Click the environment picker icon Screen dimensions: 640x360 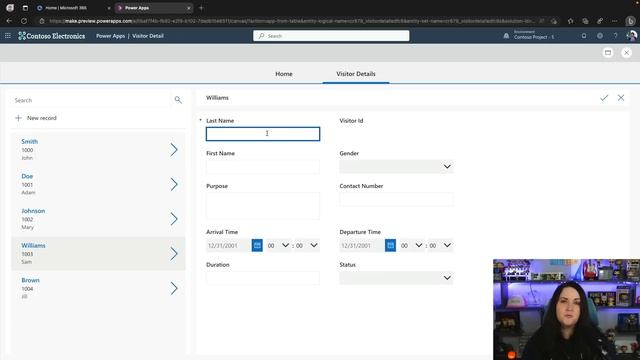[x=506, y=36]
